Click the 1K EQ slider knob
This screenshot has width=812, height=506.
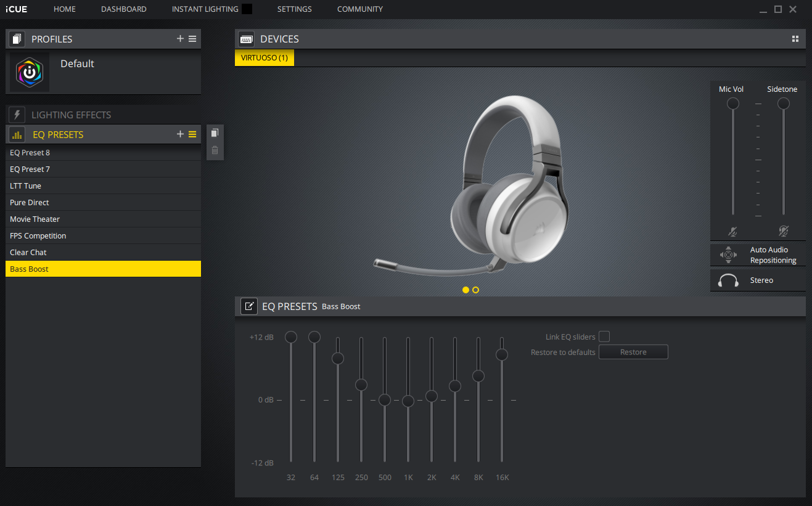[x=408, y=401]
